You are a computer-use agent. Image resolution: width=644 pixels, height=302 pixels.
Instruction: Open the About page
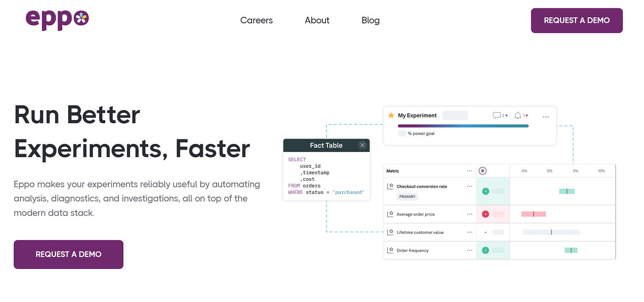pyautogui.click(x=317, y=20)
